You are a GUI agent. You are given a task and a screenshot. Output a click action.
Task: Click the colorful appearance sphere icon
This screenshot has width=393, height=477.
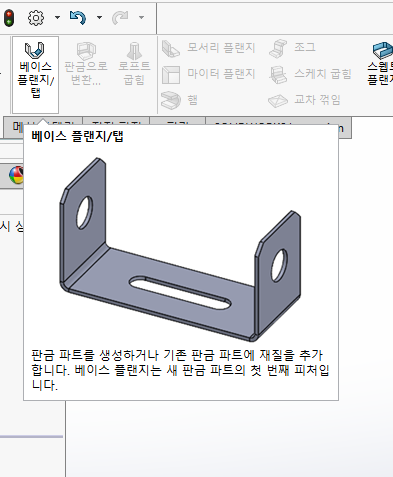[x=16, y=175]
